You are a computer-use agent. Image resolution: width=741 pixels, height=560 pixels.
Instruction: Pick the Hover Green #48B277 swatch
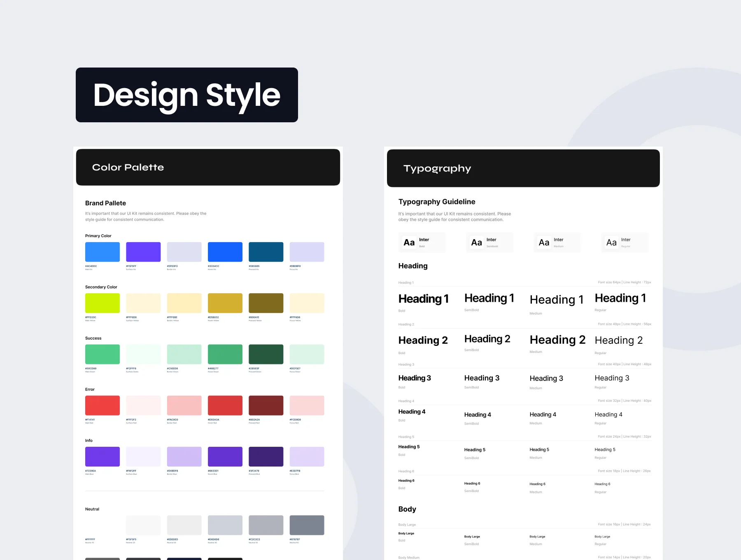pos(225,354)
